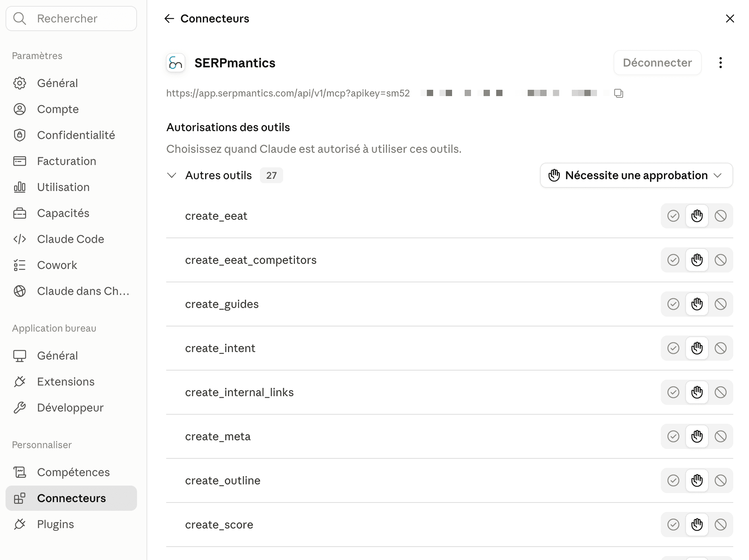
Task: Block the create_eeat tool
Action: [x=721, y=216]
